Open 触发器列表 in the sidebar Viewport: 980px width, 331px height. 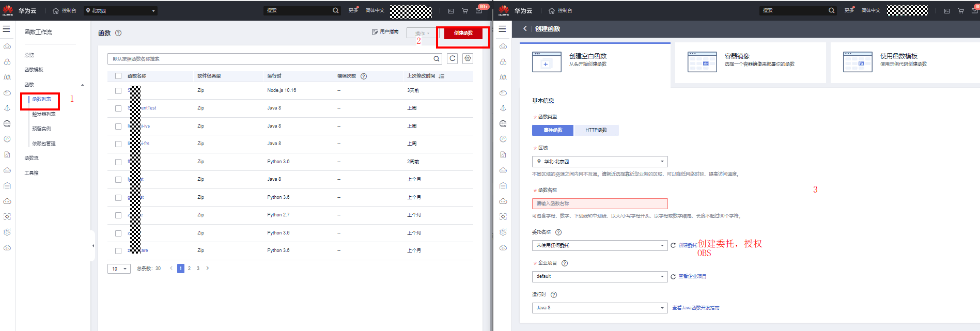pyautogui.click(x=44, y=114)
